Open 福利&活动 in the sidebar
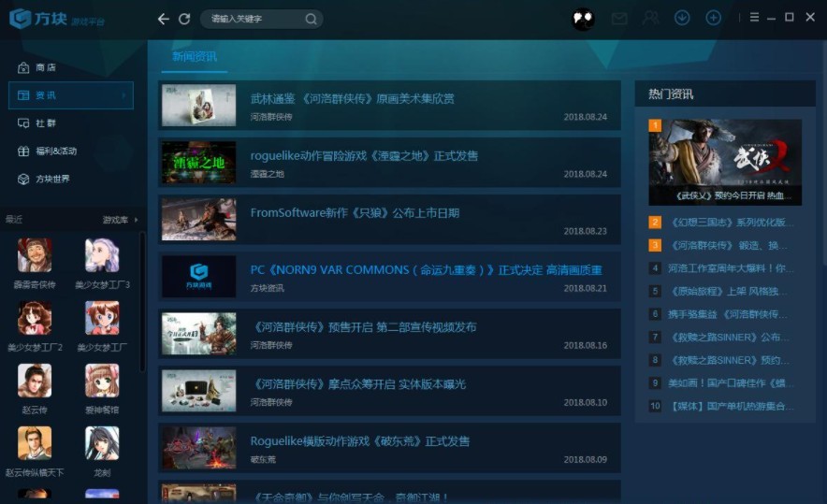The height and width of the screenshot is (504, 827). click(x=55, y=151)
